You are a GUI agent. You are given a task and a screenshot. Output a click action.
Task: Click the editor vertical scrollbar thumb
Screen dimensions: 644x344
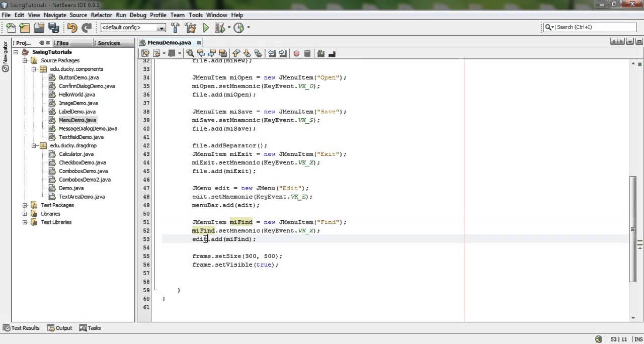coord(633,229)
